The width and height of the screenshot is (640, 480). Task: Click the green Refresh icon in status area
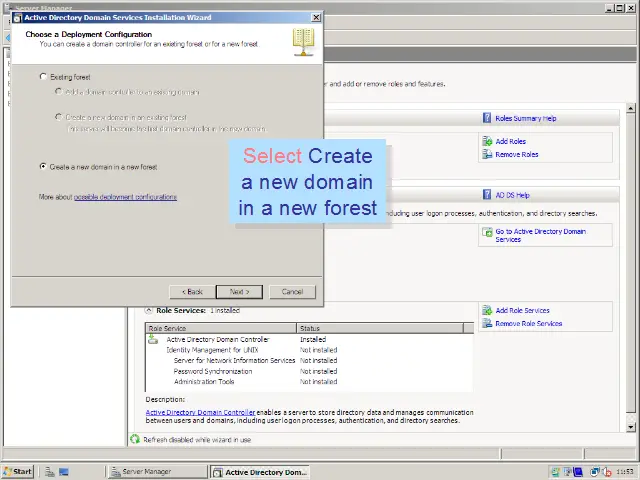(x=135, y=439)
